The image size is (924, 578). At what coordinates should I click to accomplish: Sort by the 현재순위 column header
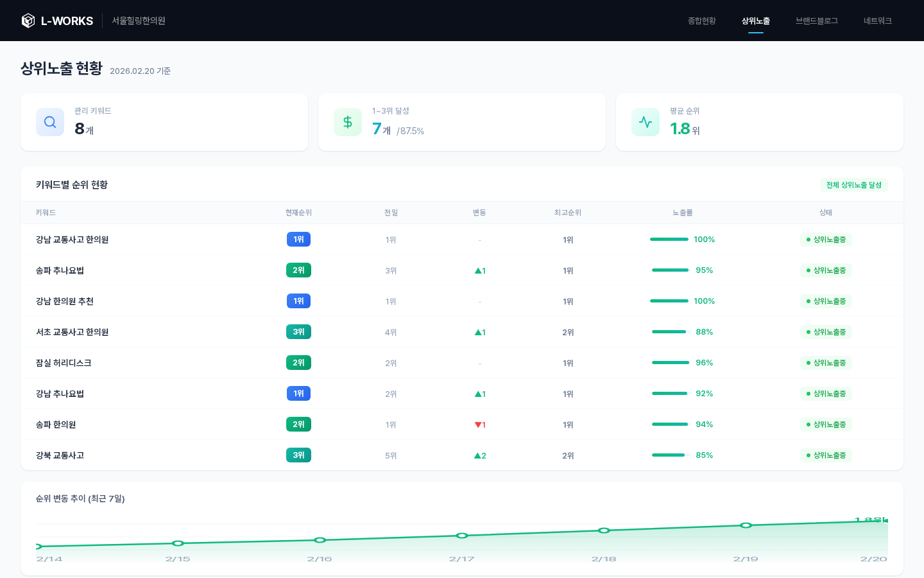click(298, 213)
